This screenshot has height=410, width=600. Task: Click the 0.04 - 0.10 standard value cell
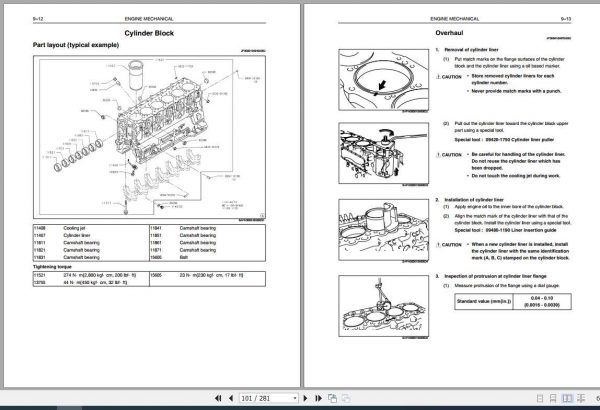coord(542,301)
